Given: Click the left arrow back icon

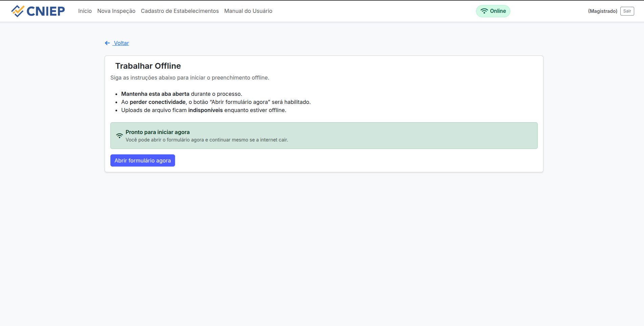Looking at the screenshot, I should [x=107, y=43].
